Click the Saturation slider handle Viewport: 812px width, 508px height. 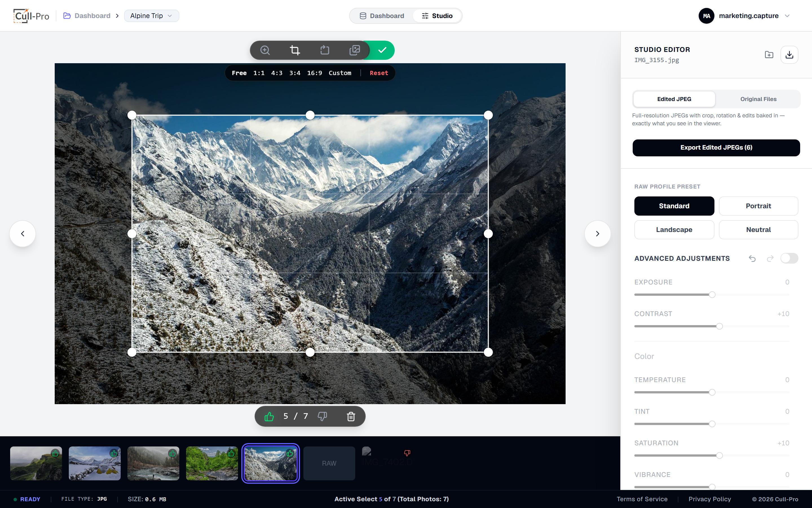pyautogui.click(x=720, y=456)
